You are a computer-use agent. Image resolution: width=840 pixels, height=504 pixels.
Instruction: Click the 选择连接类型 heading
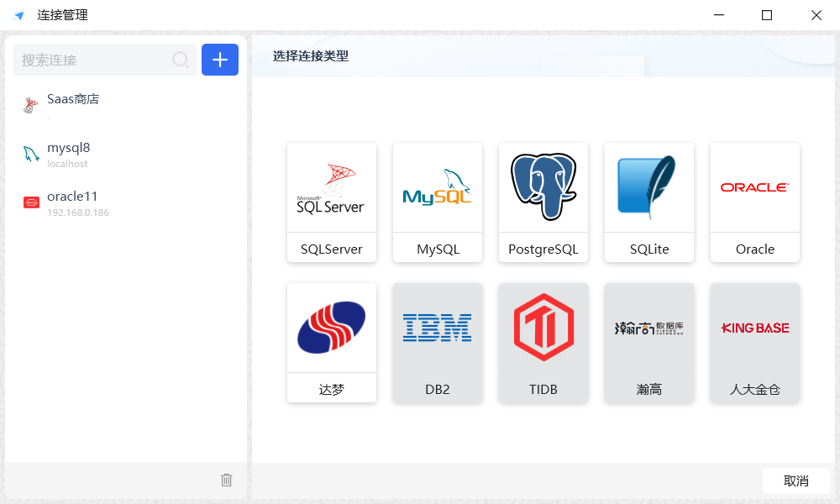click(x=311, y=55)
